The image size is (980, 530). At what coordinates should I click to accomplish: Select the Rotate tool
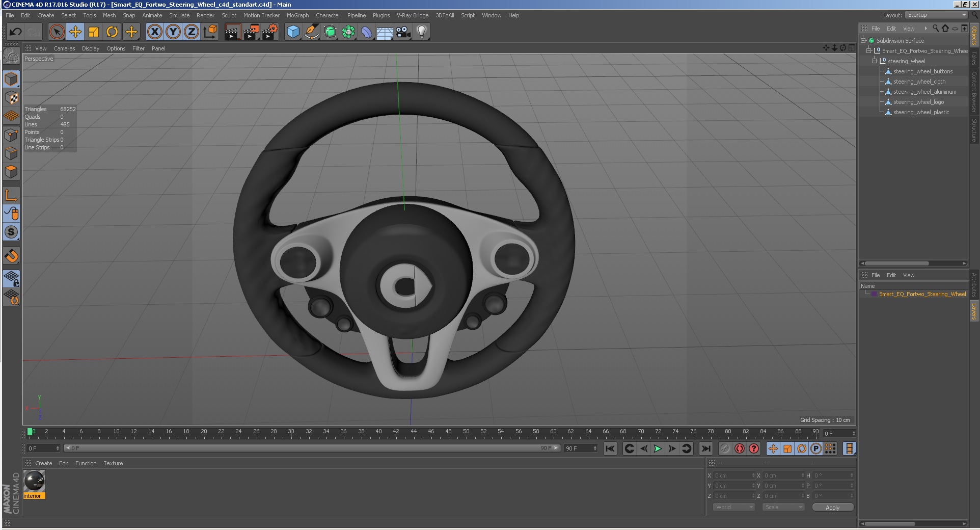pos(112,32)
